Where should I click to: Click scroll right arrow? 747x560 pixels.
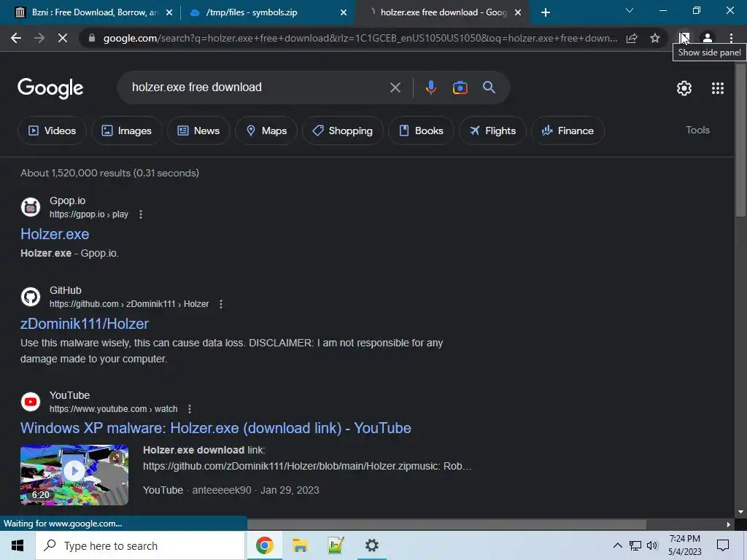pyautogui.click(x=729, y=524)
